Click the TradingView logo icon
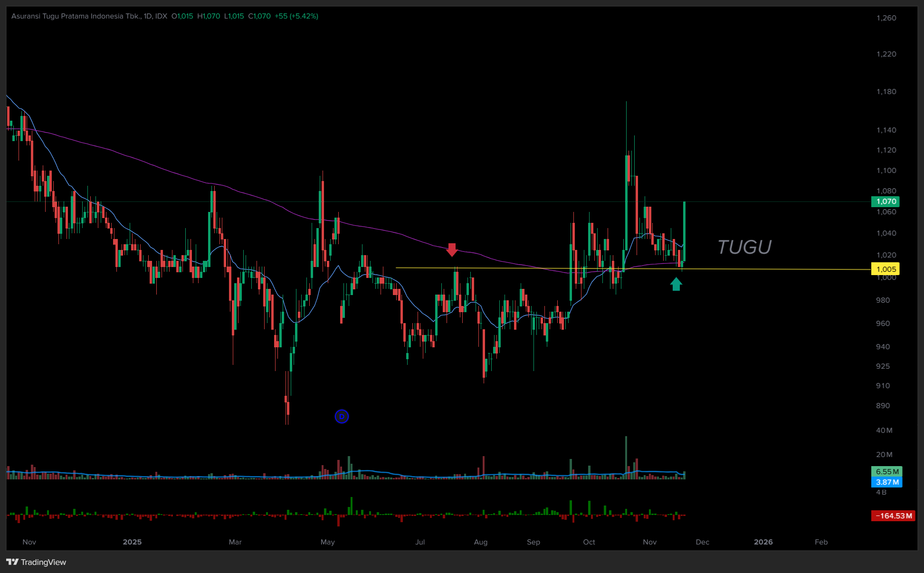The height and width of the screenshot is (573, 924). tap(12, 562)
